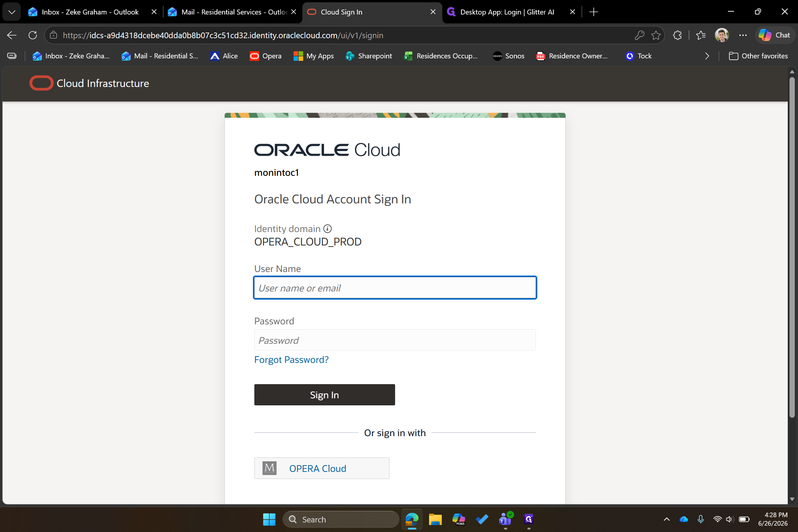Image resolution: width=798 pixels, height=532 pixels.
Task: Close the Inbox - Zeke Graham tab
Action: 154,12
